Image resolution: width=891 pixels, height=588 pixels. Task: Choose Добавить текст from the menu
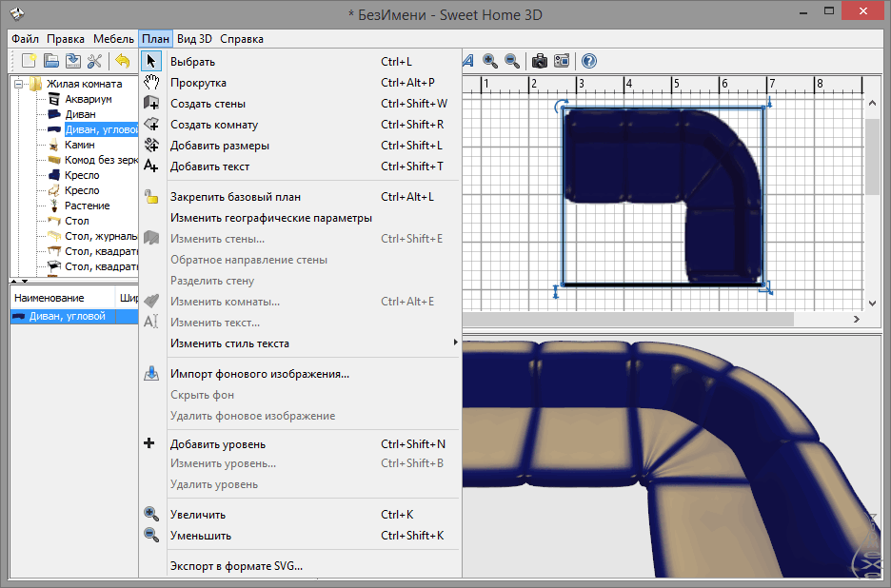point(300,167)
